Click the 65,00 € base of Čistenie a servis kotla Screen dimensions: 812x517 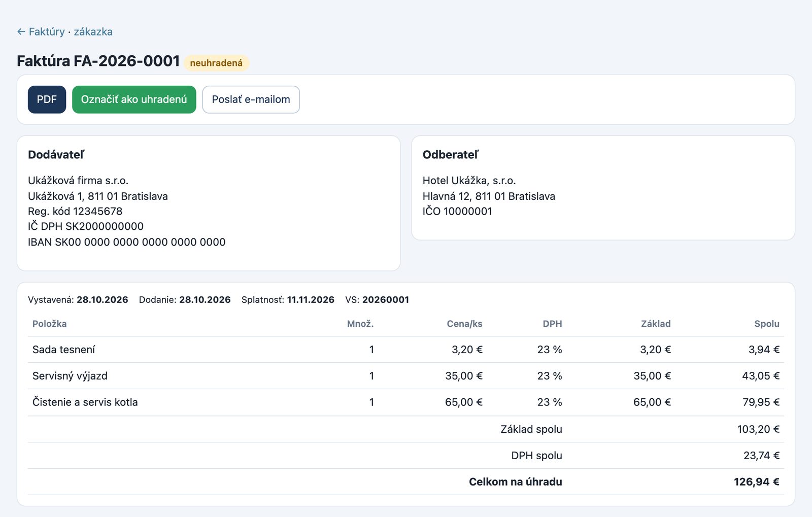652,402
